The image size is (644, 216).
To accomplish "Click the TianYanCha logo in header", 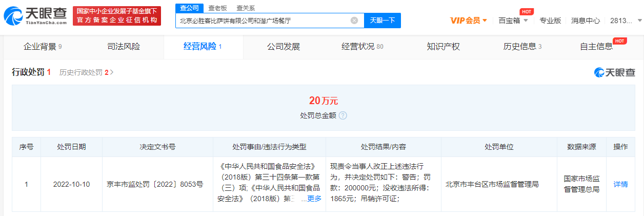I will tap(35, 16).
